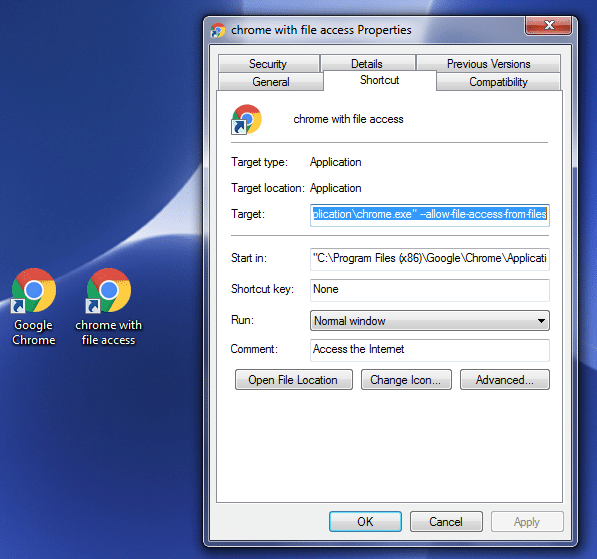Switch to the Security tab
The height and width of the screenshot is (559, 597).
coord(268,64)
